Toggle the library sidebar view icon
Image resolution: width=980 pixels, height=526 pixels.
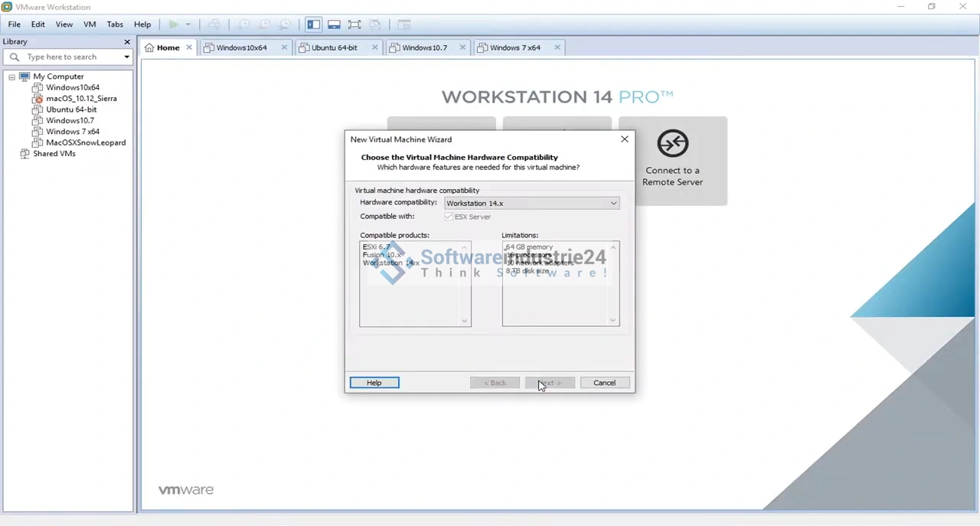tap(314, 25)
